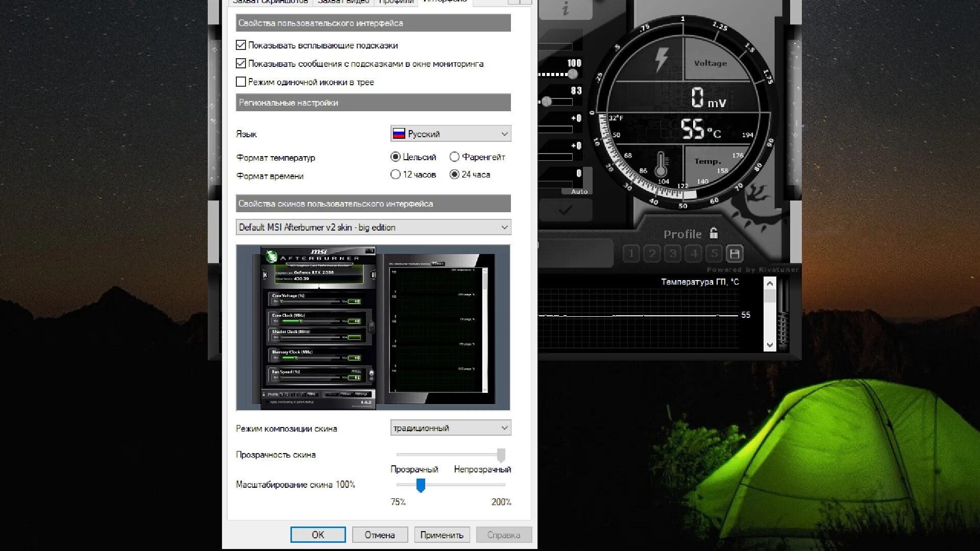Select profile slot 5 in Afterburner

pyautogui.click(x=715, y=254)
